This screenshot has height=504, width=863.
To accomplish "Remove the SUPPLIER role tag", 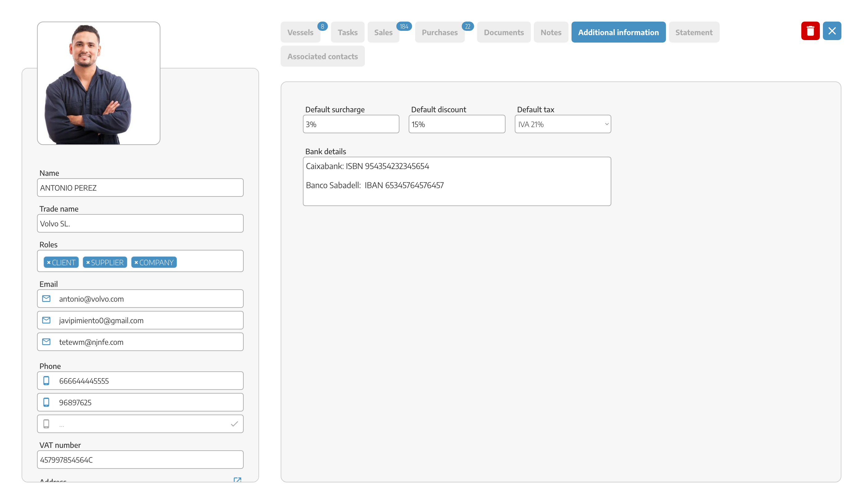I will pos(88,262).
